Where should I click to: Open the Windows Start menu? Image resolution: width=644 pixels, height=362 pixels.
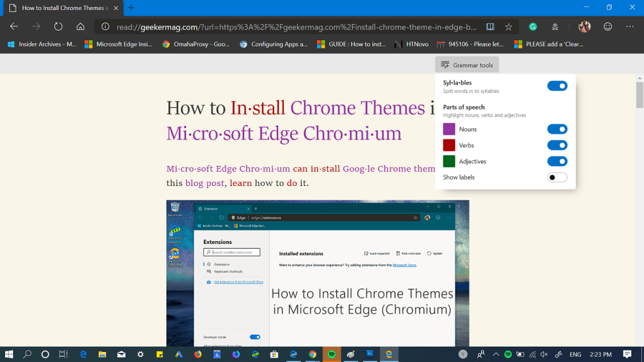9,354
